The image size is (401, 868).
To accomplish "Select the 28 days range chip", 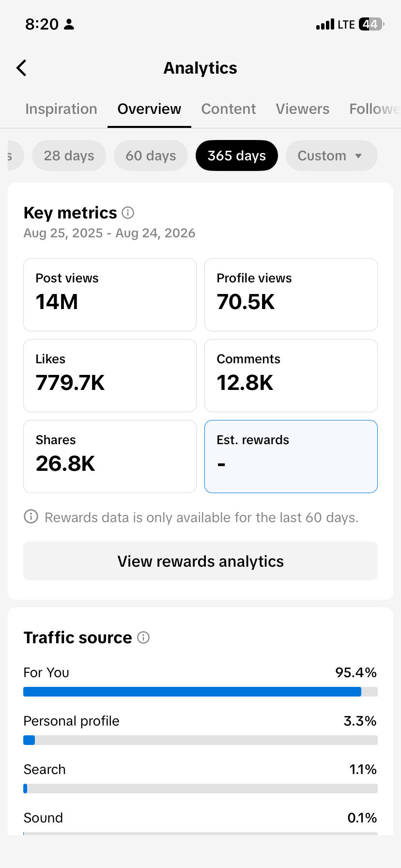I will (69, 155).
